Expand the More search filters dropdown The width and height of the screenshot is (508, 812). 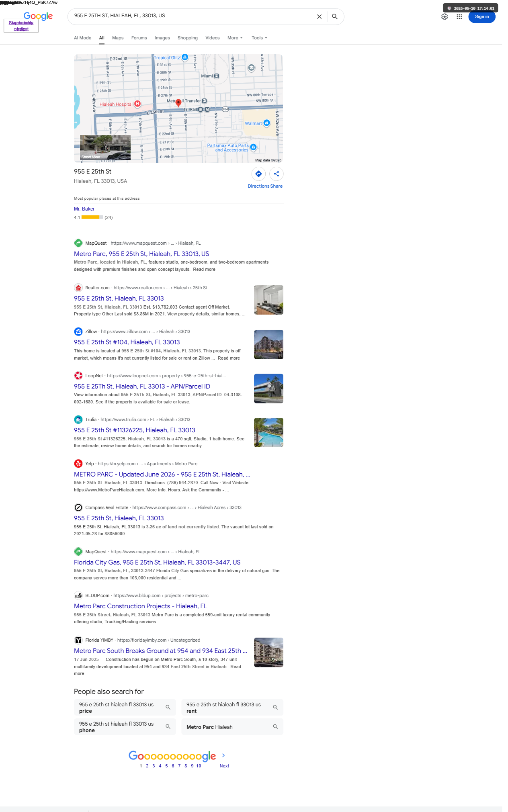click(235, 38)
